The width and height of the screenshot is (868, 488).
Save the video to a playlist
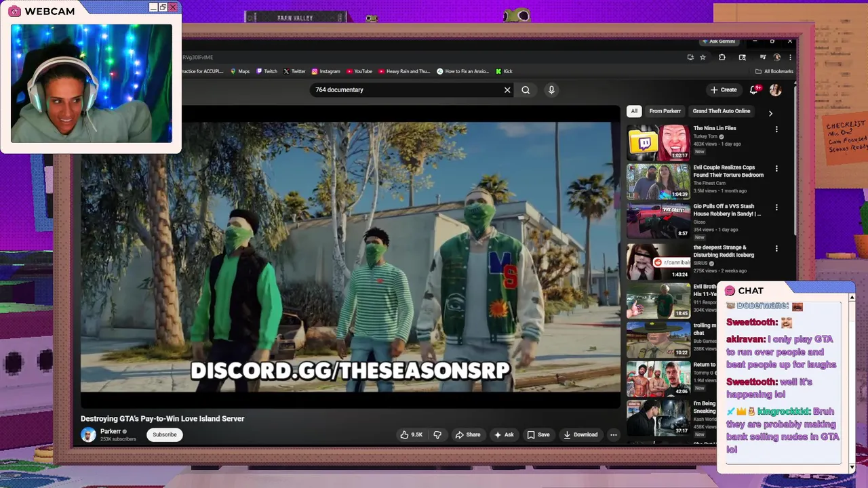538,434
